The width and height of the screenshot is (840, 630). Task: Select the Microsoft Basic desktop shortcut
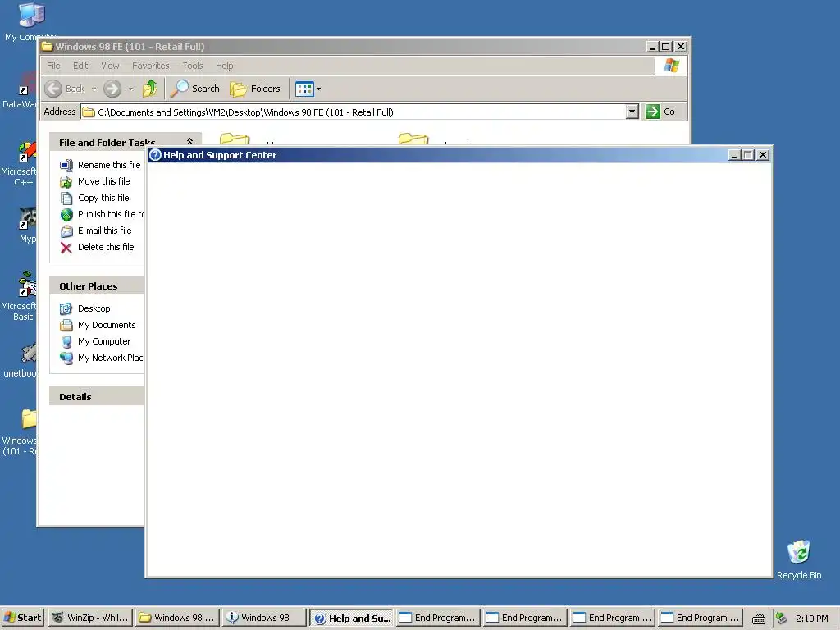coord(20,296)
